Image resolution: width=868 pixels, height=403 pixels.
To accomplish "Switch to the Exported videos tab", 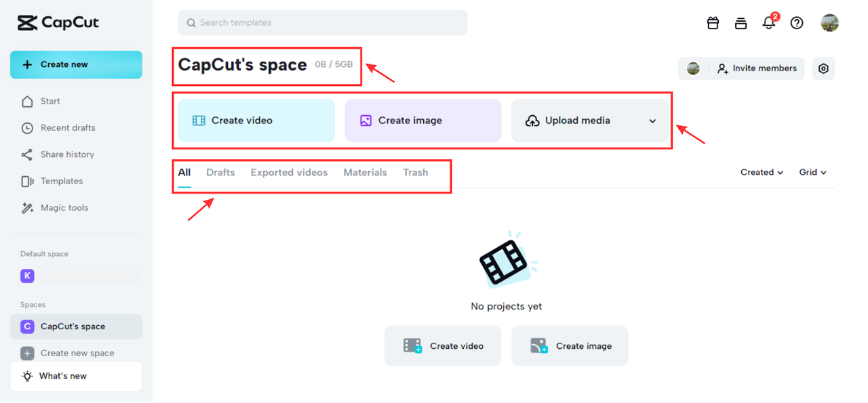I will coord(289,173).
